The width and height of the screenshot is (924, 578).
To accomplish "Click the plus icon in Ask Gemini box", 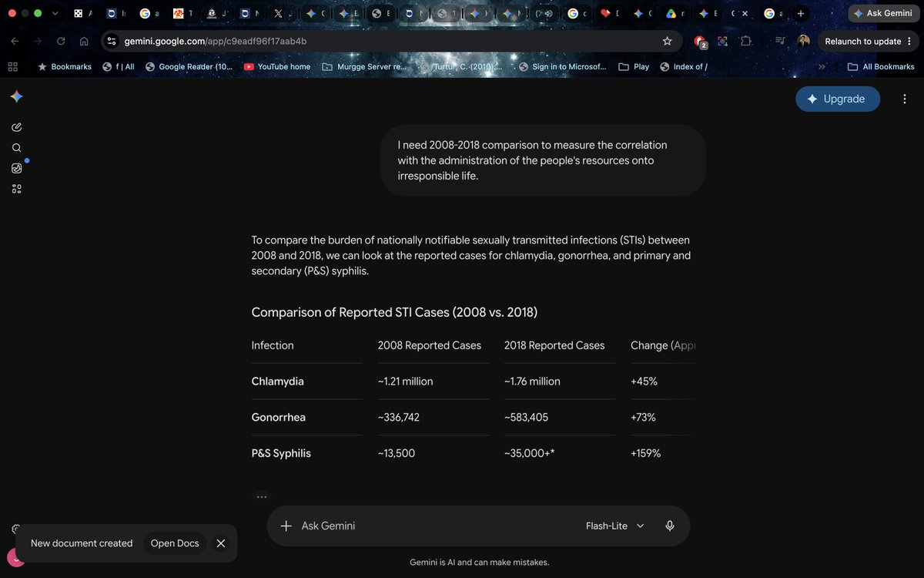I will pos(286,526).
